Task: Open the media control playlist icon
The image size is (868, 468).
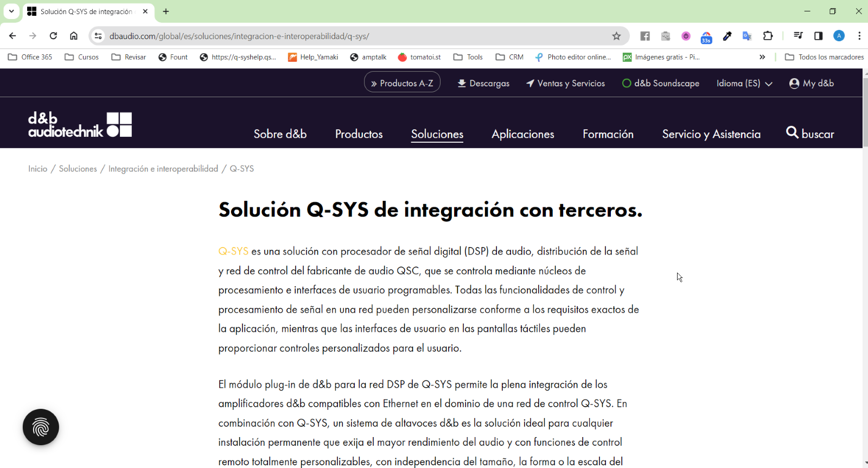Action: 798,36
